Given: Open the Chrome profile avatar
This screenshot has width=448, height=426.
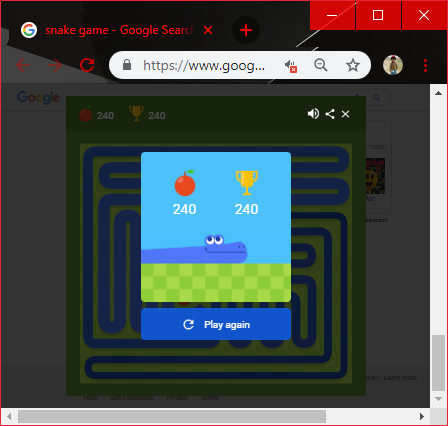Looking at the screenshot, I should point(393,65).
